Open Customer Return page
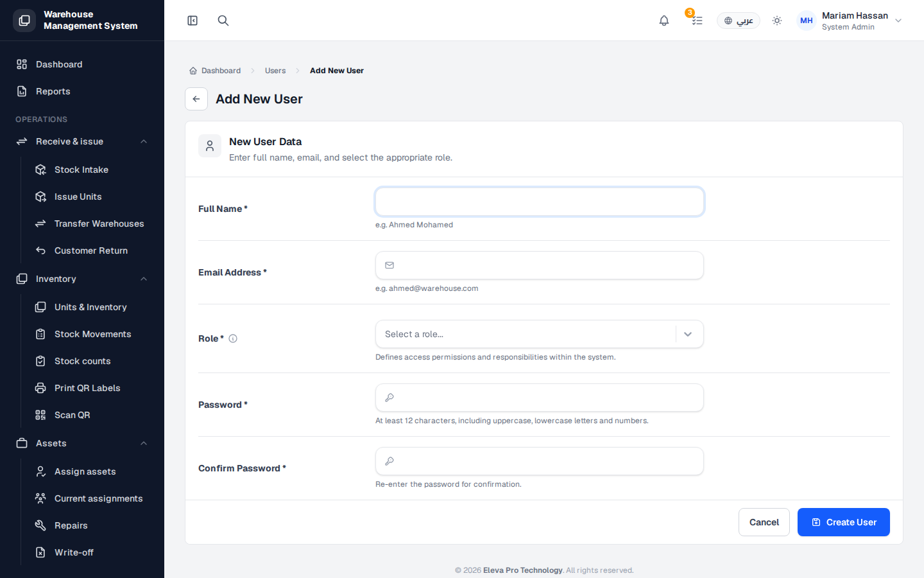Viewport: 924px width, 578px height. [x=92, y=250]
